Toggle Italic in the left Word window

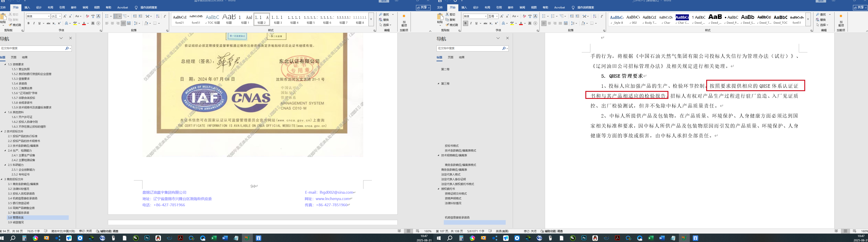pyautogui.click(x=34, y=23)
